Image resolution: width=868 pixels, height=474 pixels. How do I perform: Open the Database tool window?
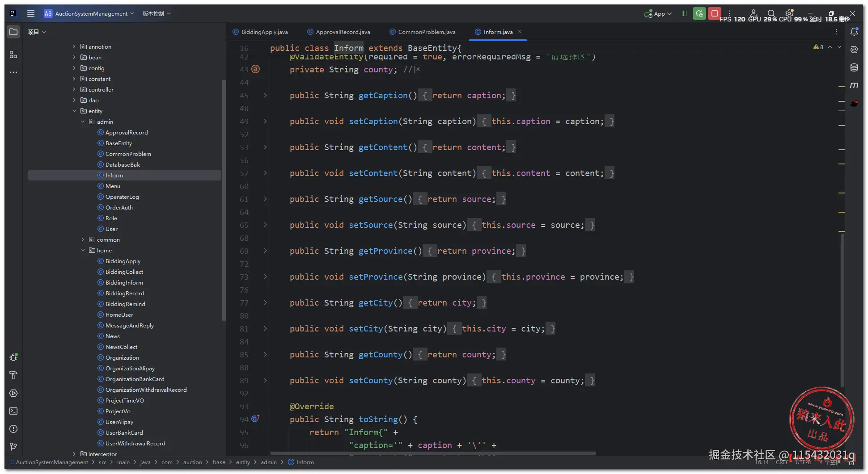(854, 67)
